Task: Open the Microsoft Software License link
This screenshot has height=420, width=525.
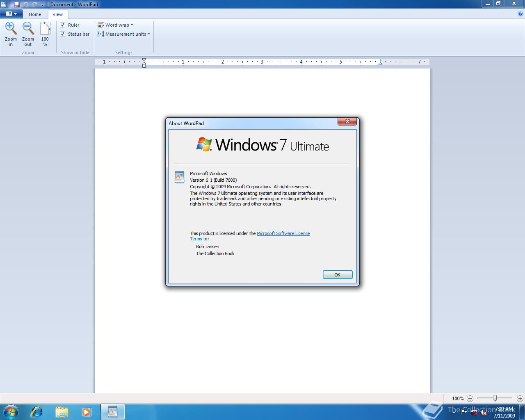Action: (283, 233)
